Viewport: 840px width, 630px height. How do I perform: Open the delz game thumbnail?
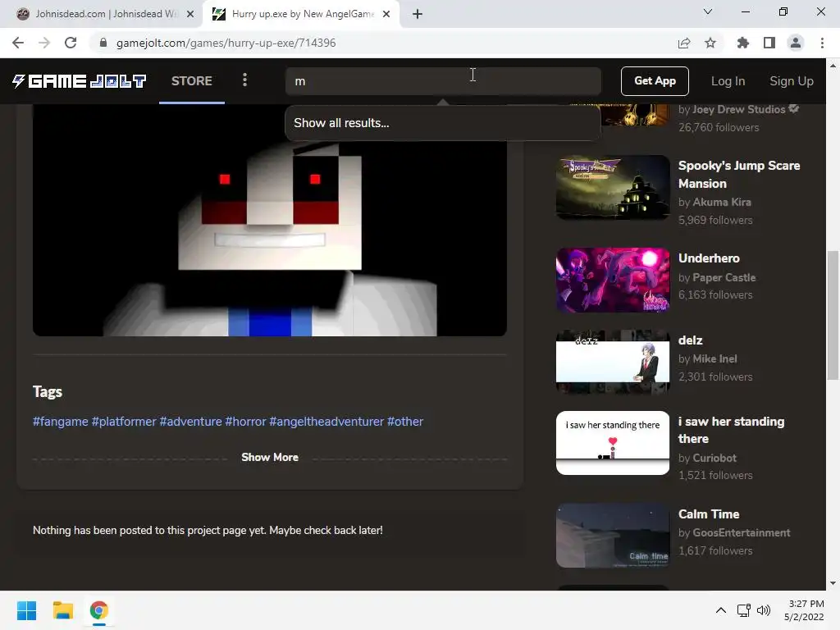pos(613,362)
